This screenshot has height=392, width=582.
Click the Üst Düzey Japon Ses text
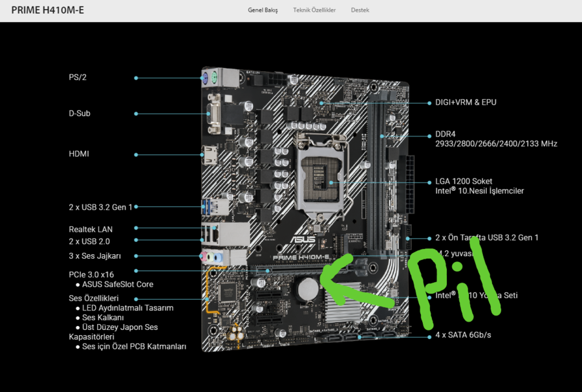tap(120, 327)
